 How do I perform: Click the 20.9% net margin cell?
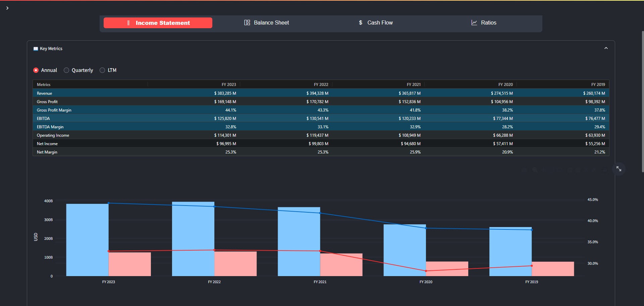click(507, 152)
